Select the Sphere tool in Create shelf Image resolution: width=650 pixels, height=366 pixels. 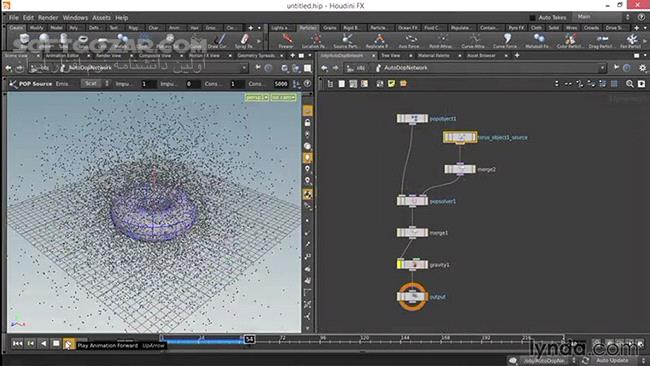click(x=44, y=41)
